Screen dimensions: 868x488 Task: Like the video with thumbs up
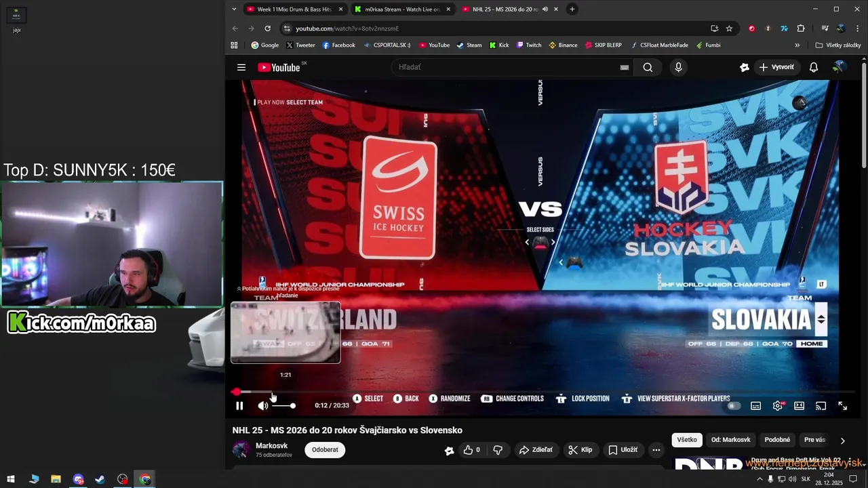(472, 449)
